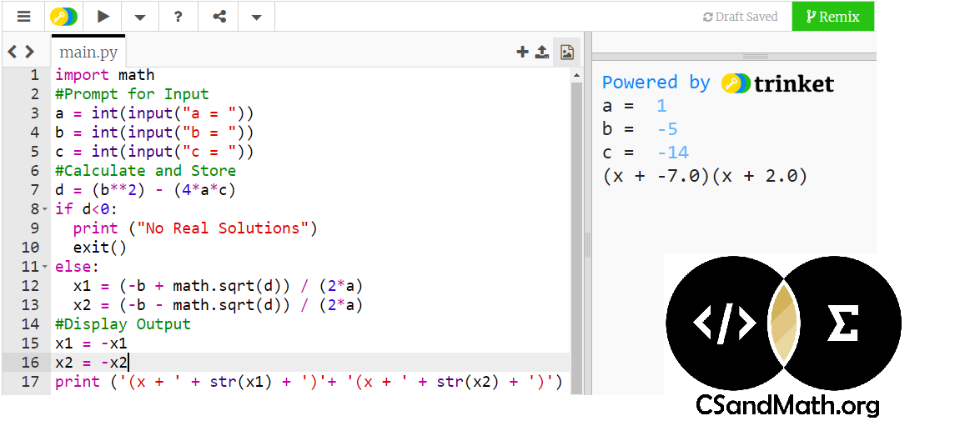This screenshot has width=980, height=431.
Task: Click the horizontal output pane resize handle
Action: tap(755, 57)
